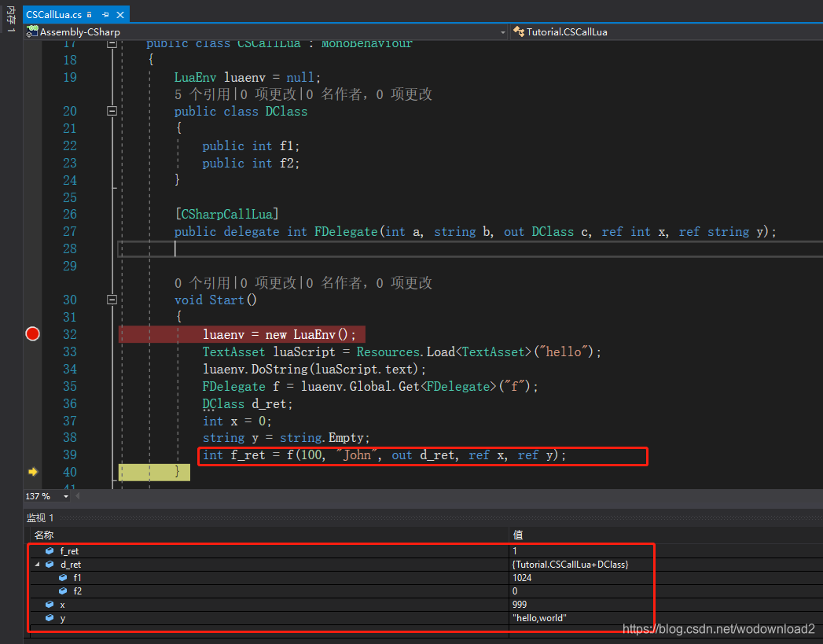Collapse the DClass class region at line 20
Image resolution: width=823 pixels, height=644 pixels.
(112, 111)
